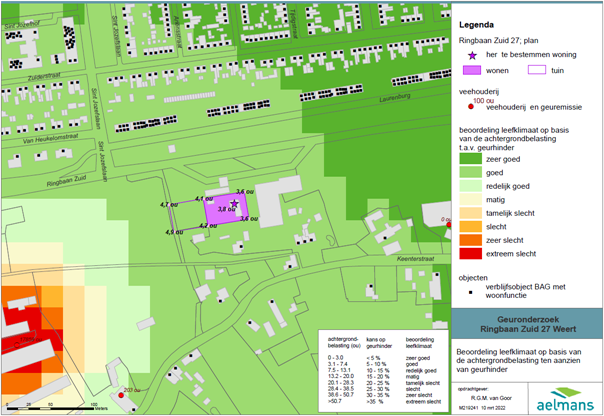Click the purple star icon in the legend
Viewport: 604px width, 416px height.
[472, 55]
